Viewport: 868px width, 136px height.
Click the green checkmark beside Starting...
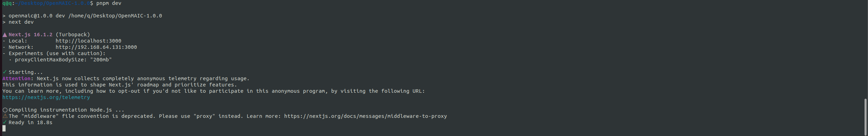[5, 72]
